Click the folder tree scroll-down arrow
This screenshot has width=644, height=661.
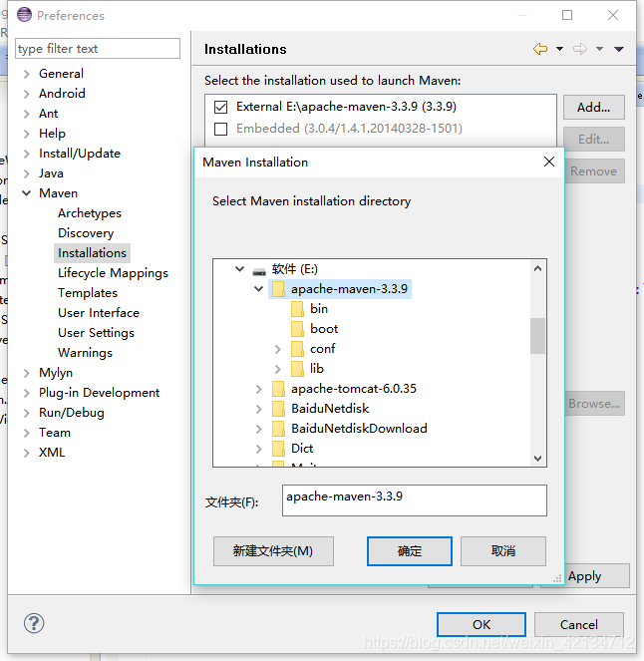pos(537,459)
